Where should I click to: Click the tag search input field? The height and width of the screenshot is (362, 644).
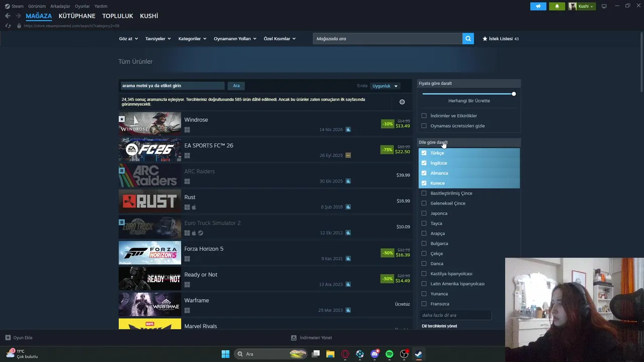[172, 86]
